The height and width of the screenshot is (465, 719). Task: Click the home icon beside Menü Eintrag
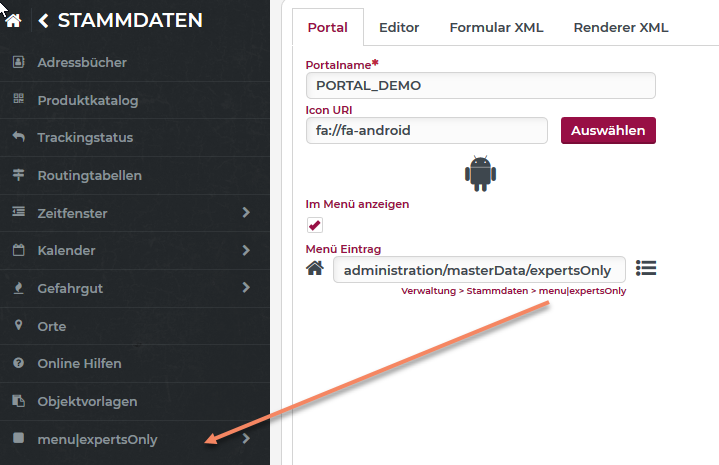click(x=315, y=269)
